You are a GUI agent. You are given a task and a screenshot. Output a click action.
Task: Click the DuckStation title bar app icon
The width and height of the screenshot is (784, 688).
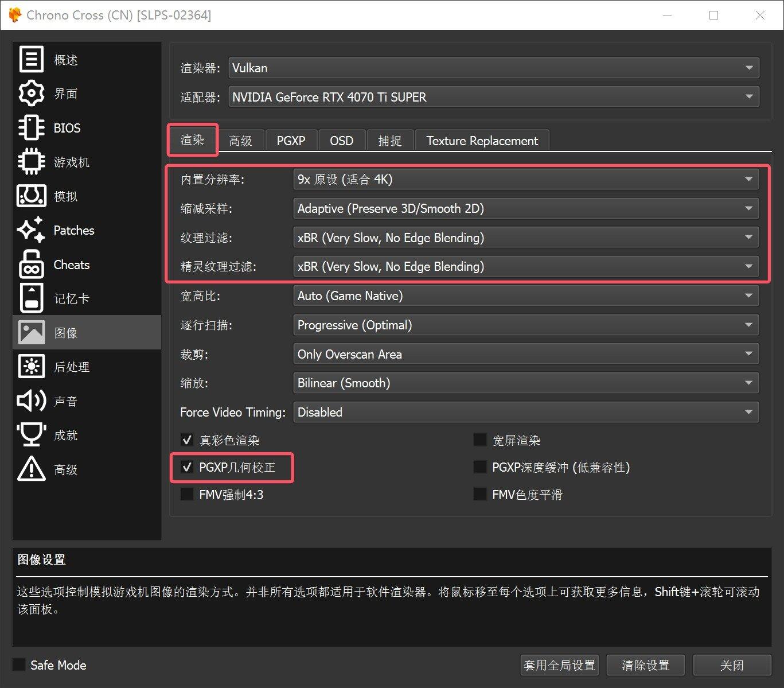(x=15, y=15)
